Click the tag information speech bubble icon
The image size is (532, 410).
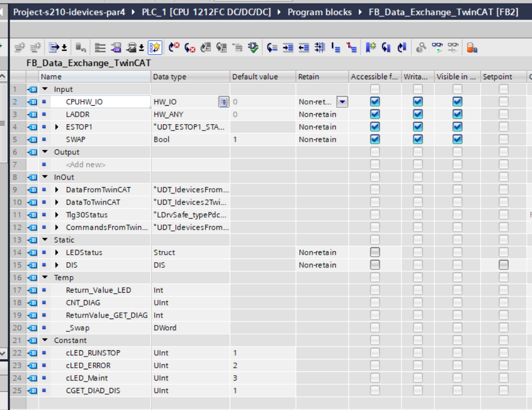pyautogui.click(x=131, y=48)
